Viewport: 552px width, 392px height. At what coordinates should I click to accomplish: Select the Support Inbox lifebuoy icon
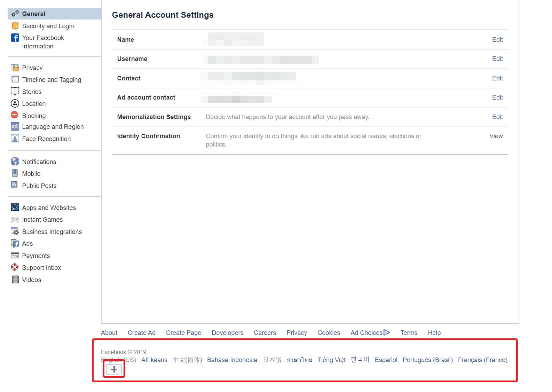(x=15, y=267)
